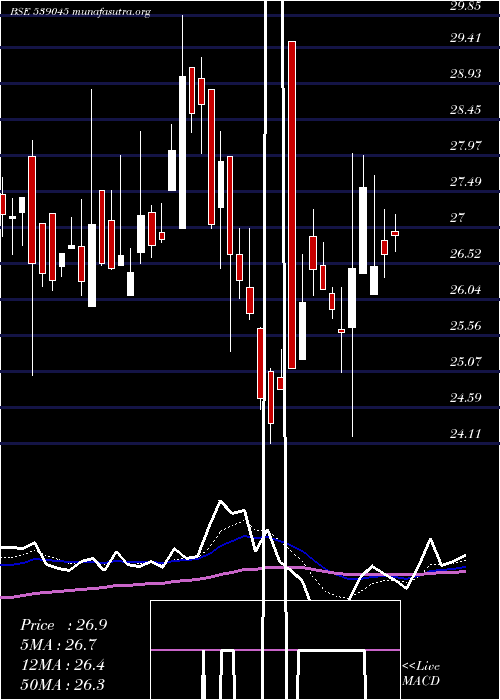Click the 24.11 price axis label
Screen dimensions: 500x700
pyautogui.click(x=465, y=434)
